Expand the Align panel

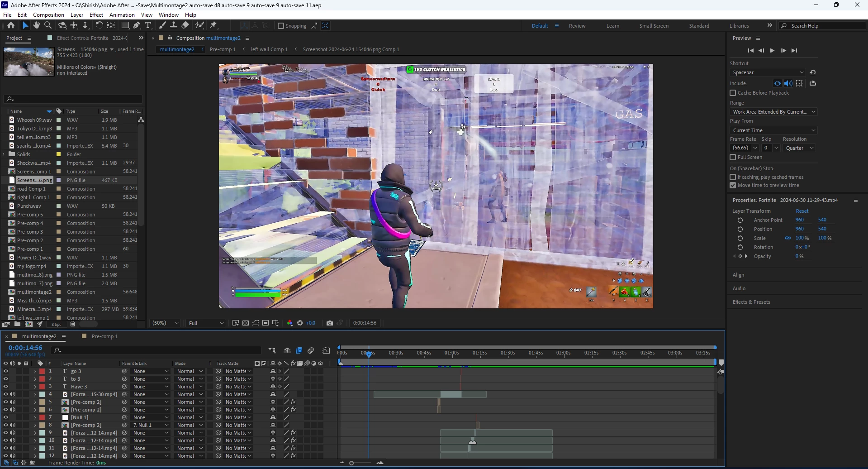738,275
